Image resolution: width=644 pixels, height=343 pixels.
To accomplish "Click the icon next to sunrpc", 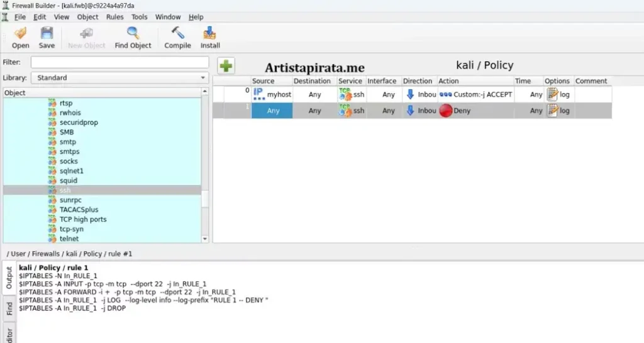I will point(52,200).
